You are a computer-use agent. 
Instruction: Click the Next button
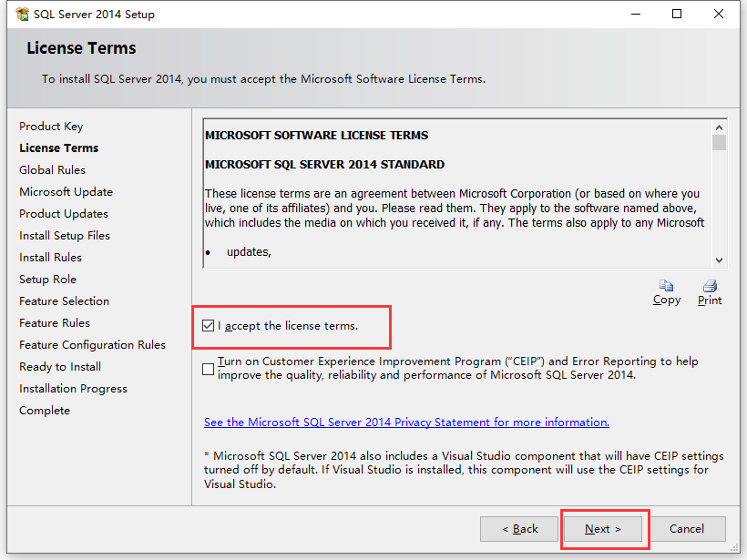pos(603,528)
